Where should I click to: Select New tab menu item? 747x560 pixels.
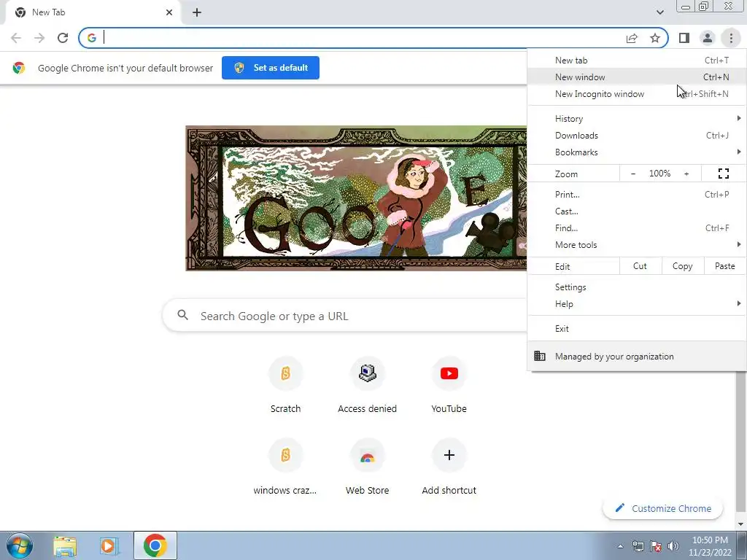[x=637, y=61]
